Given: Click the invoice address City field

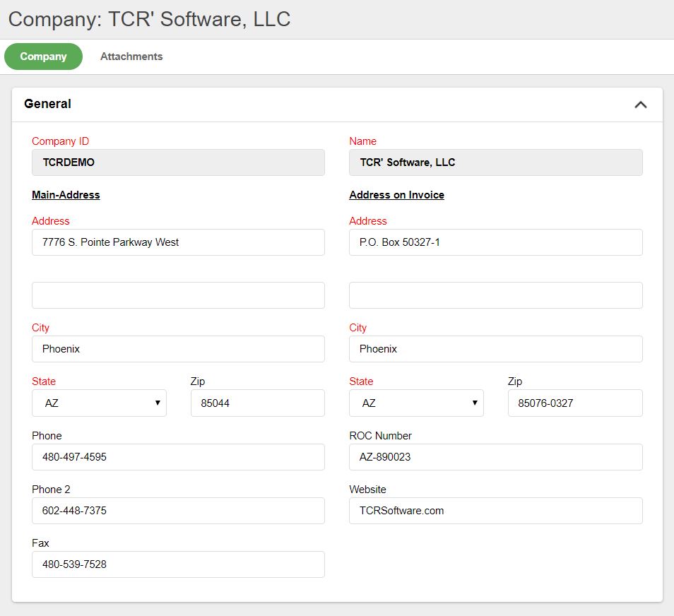Looking at the screenshot, I should [495, 349].
